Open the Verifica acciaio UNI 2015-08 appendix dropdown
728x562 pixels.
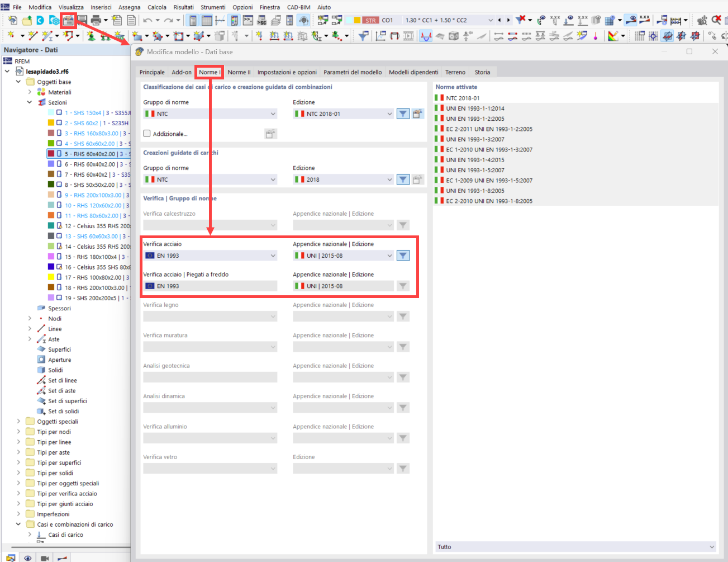tap(344, 256)
